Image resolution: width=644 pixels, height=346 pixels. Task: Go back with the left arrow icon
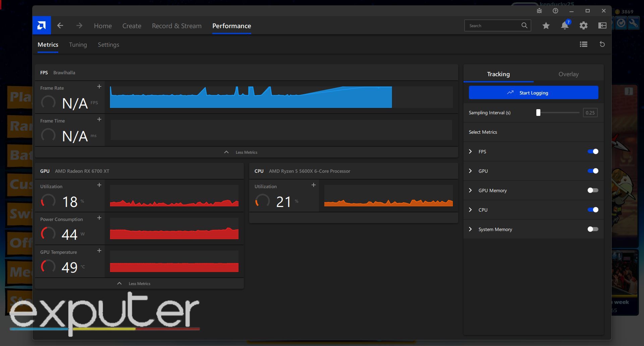click(60, 25)
